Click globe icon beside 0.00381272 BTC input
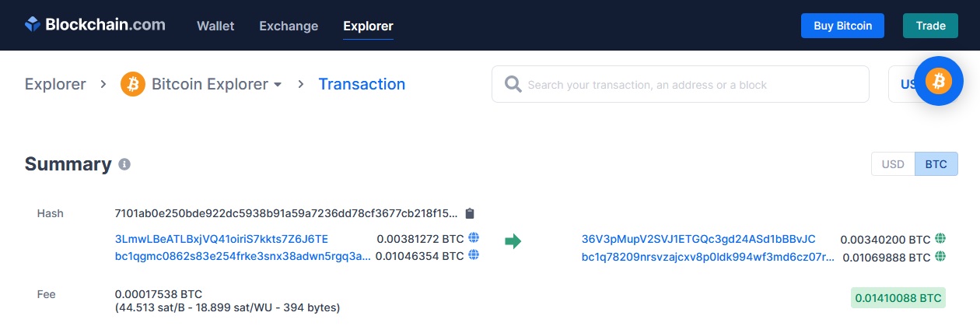The height and width of the screenshot is (330, 980). (x=474, y=238)
